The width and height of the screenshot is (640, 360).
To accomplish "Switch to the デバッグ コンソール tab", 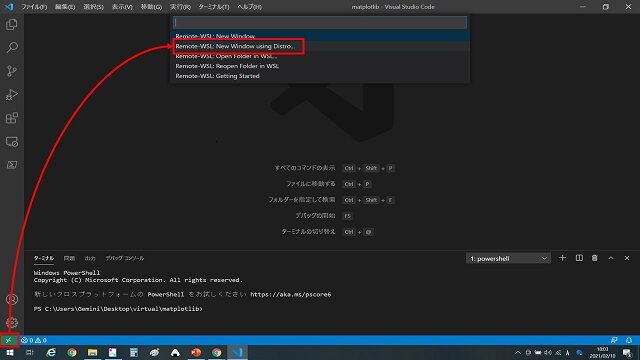I will click(x=124, y=258).
